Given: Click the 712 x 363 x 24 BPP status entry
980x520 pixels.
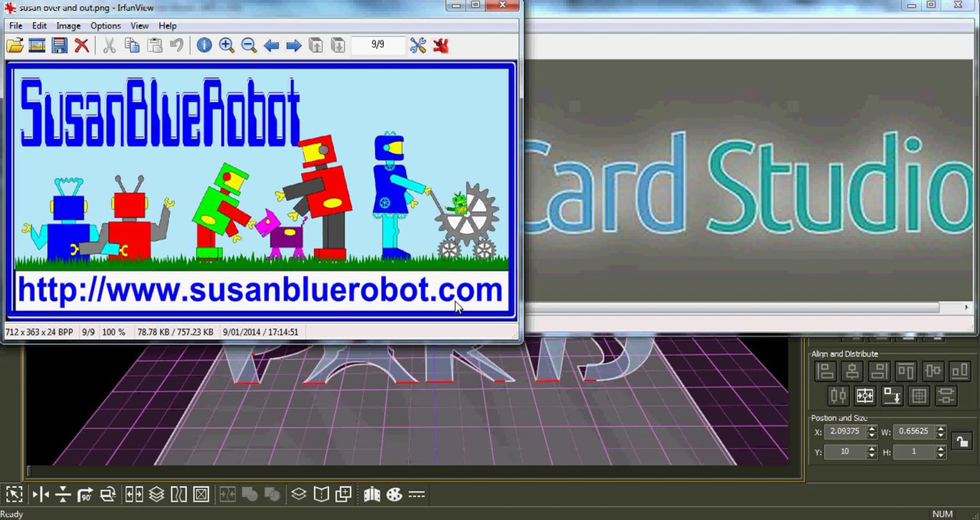Looking at the screenshot, I should pos(39,333).
